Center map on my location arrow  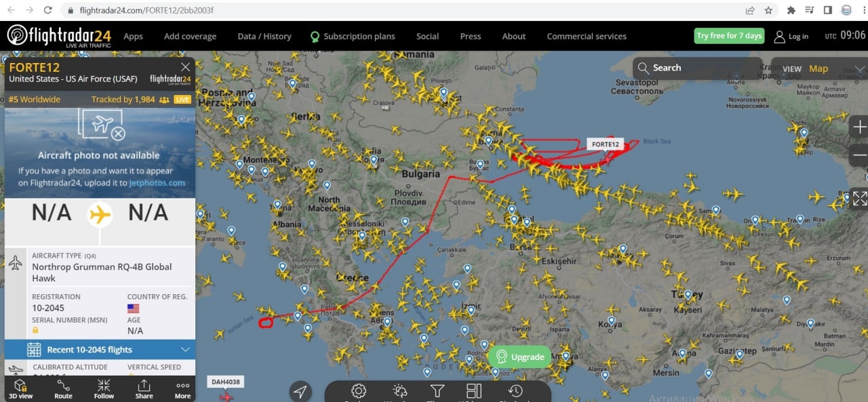tap(300, 391)
